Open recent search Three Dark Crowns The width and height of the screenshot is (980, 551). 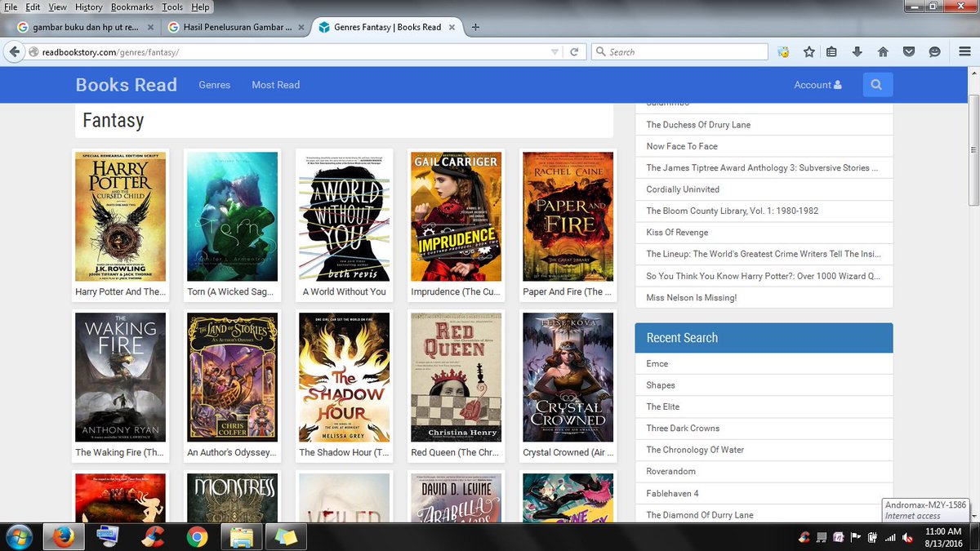683,429
